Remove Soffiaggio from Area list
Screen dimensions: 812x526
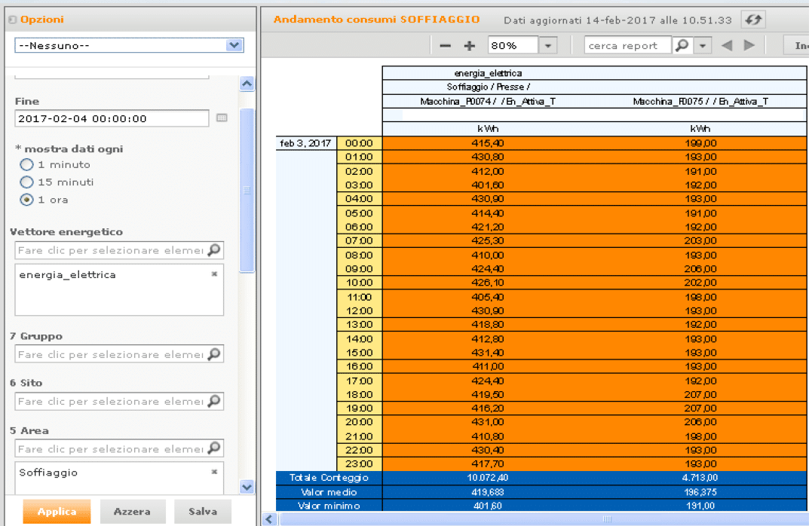pos(214,472)
